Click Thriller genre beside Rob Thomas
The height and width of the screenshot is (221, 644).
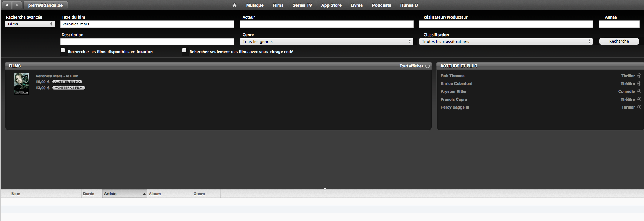[x=628, y=76]
